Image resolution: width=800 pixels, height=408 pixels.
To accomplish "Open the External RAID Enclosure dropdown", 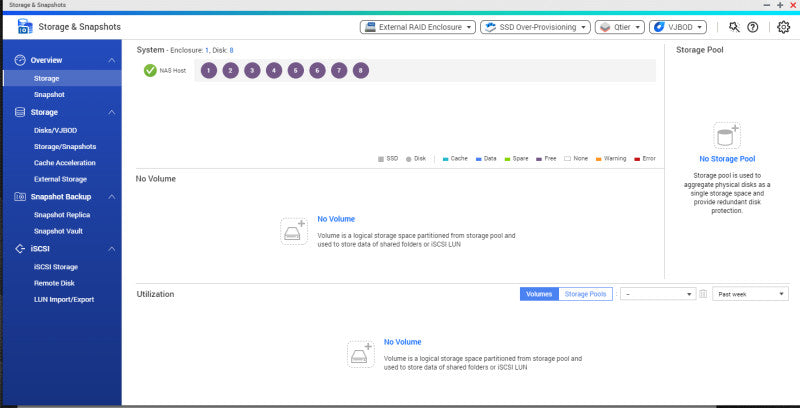I will [418, 27].
